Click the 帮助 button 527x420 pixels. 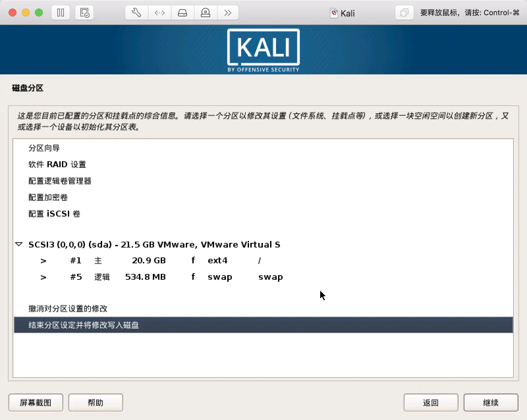tap(96, 403)
